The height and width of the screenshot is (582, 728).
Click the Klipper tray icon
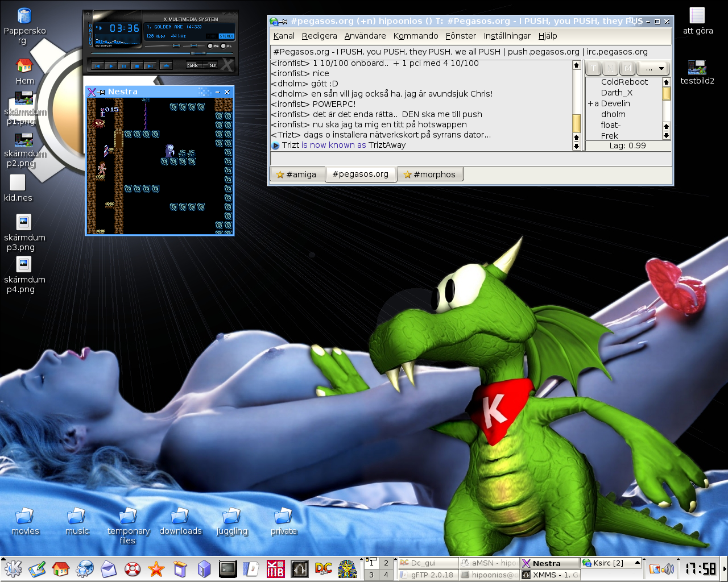(x=655, y=568)
